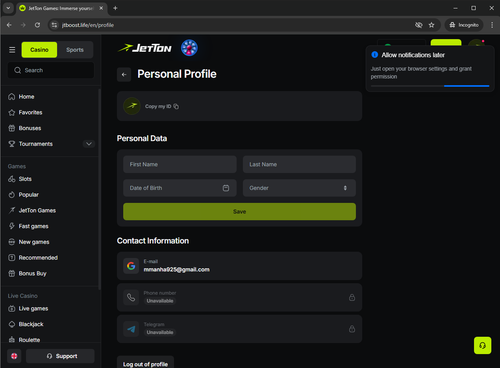Open Roulette in the sidebar
The image size is (500, 368).
[x=29, y=340]
